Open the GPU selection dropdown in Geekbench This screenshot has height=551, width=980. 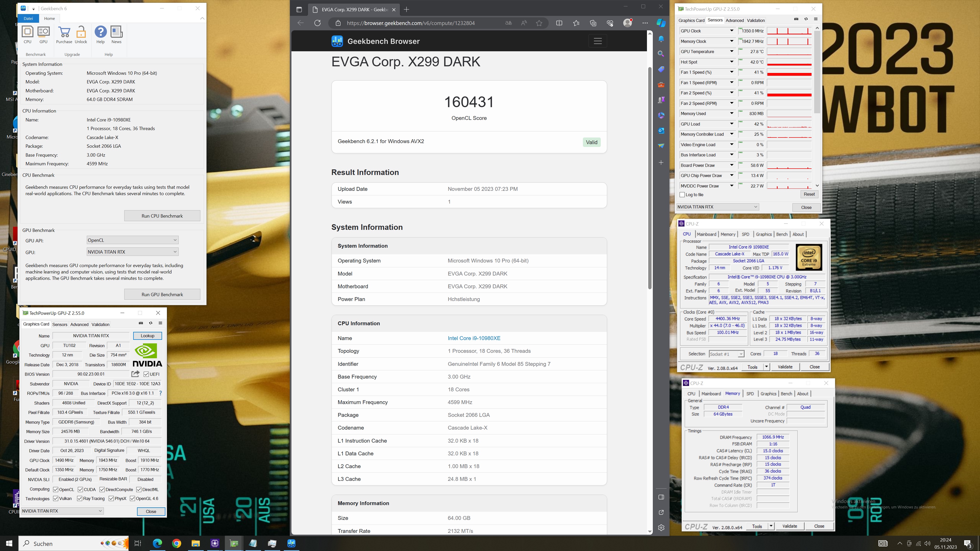click(x=132, y=252)
